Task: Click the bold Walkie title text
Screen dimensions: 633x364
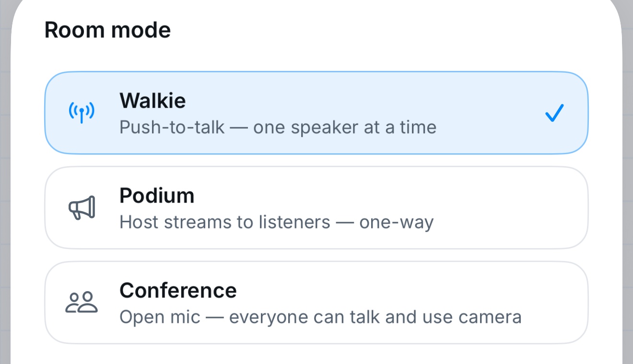Action: click(152, 101)
